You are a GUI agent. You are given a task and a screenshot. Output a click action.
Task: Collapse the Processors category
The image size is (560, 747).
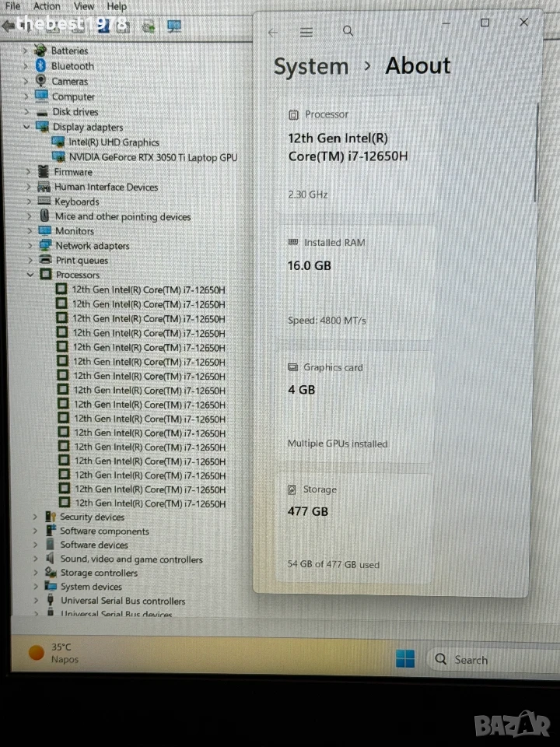[x=30, y=275]
